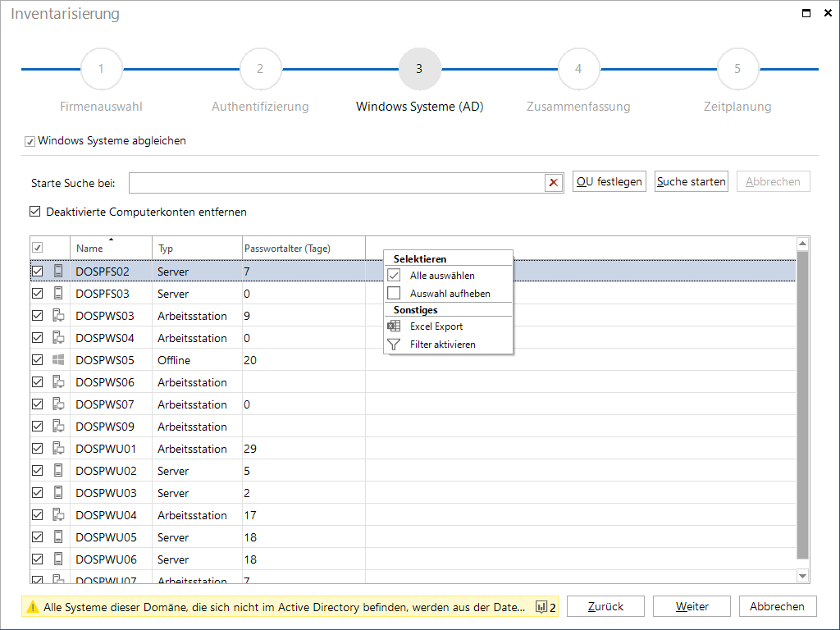Sort the table by the Typ column

click(197, 248)
